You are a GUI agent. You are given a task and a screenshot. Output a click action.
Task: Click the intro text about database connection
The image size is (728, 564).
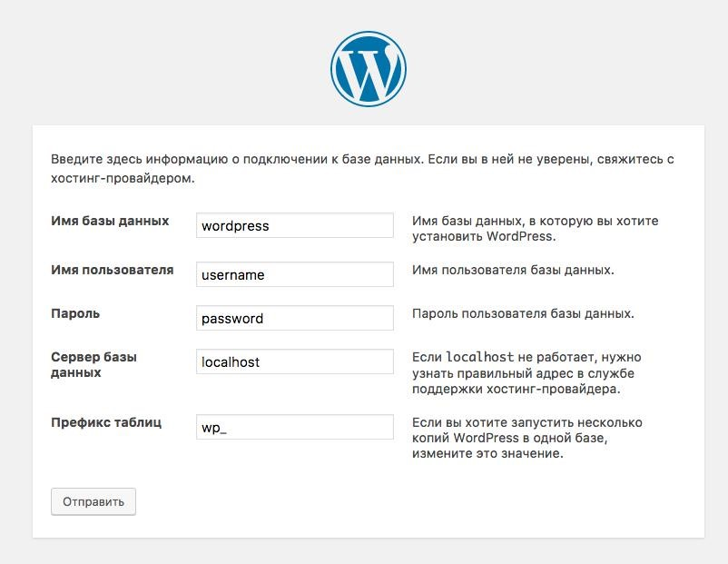[362, 169]
